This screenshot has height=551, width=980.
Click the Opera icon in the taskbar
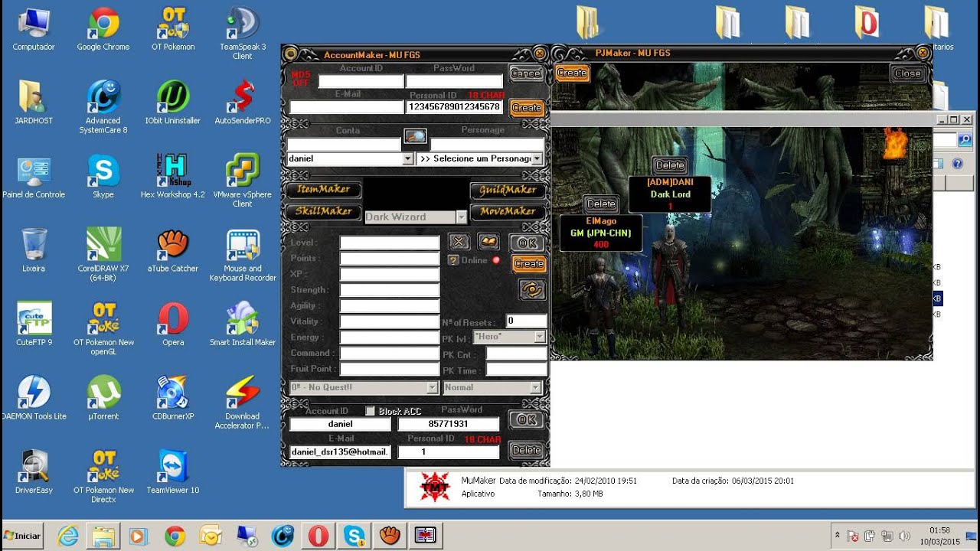[318, 536]
